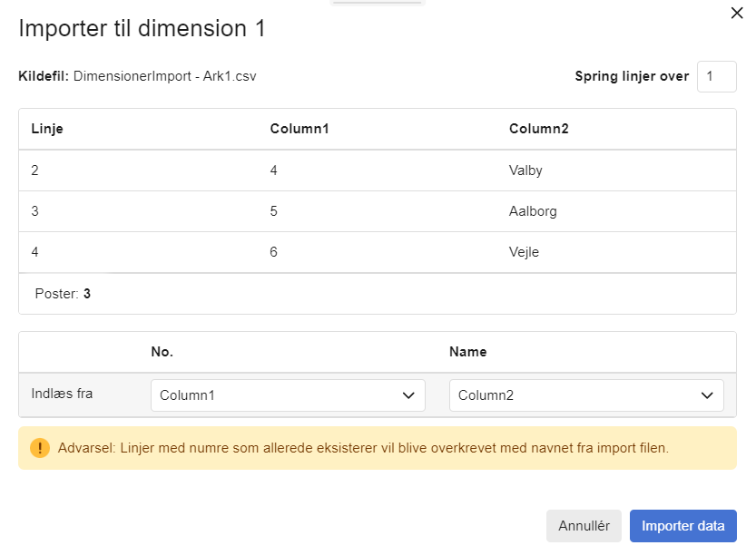Click the 'Importer til dimension 1' title

(x=142, y=28)
